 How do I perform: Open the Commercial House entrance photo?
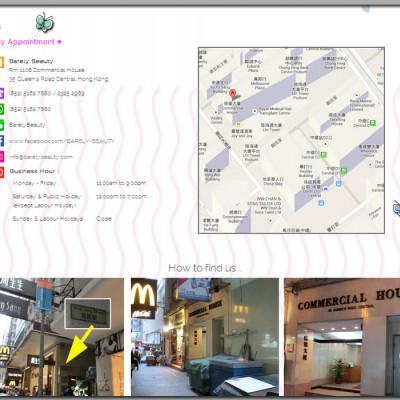(342, 337)
